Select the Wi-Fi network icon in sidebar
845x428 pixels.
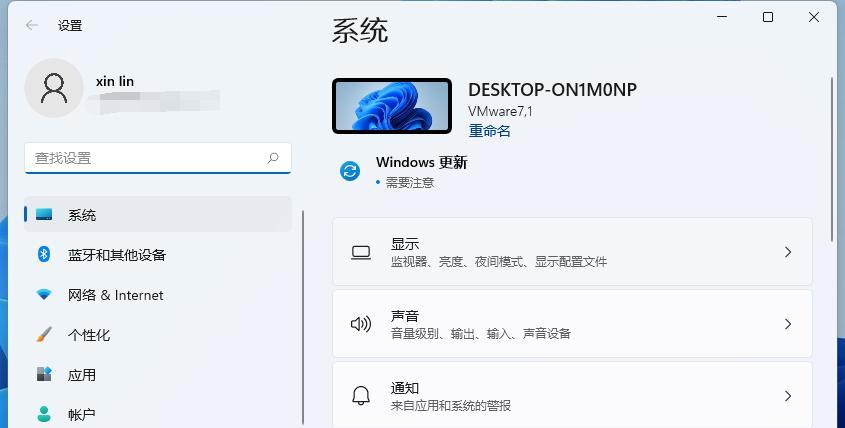coord(44,294)
